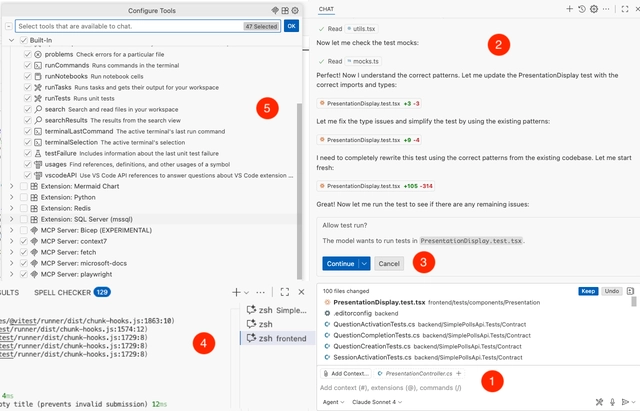This screenshot has height=411, width=640.
Task: Open chat settings gear icon
Action: pyautogui.click(x=594, y=9)
